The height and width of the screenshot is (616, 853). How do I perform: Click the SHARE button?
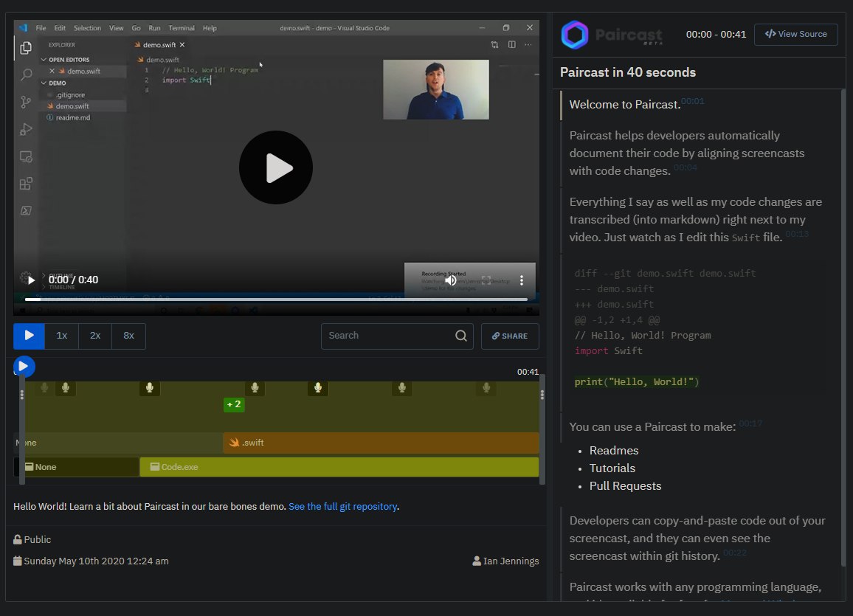click(x=510, y=336)
